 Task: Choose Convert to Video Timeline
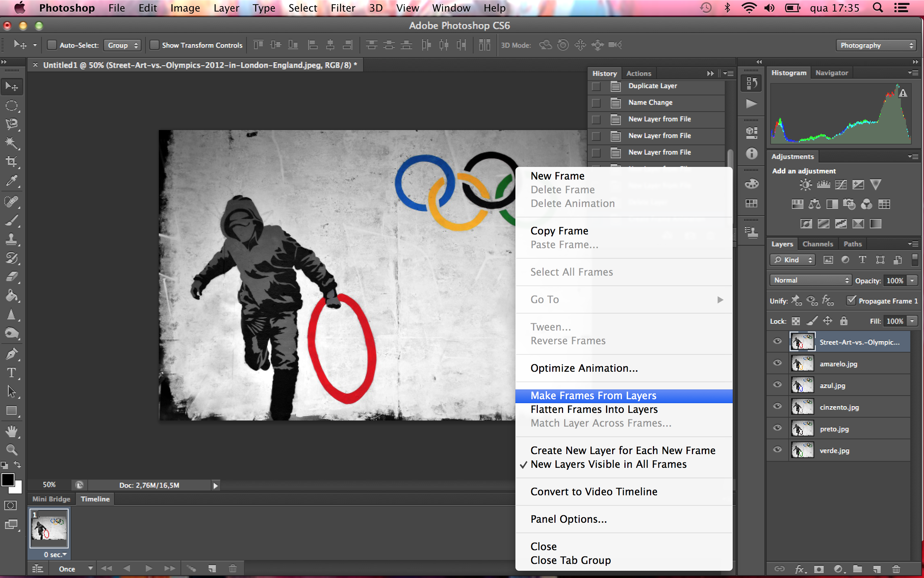624,492
